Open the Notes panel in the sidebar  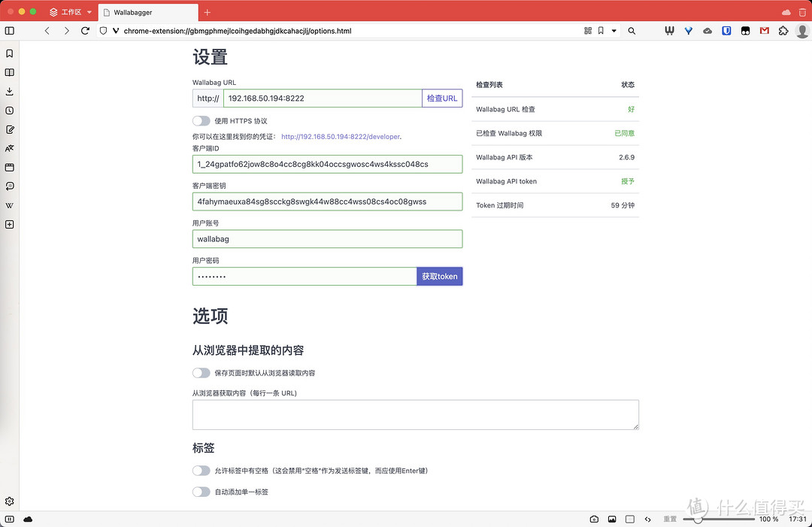tap(10, 129)
